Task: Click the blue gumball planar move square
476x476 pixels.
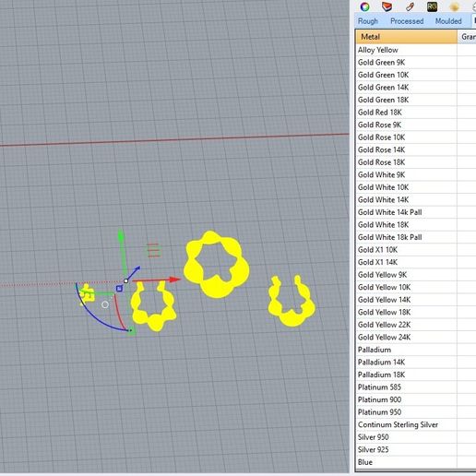Action: tap(119, 289)
